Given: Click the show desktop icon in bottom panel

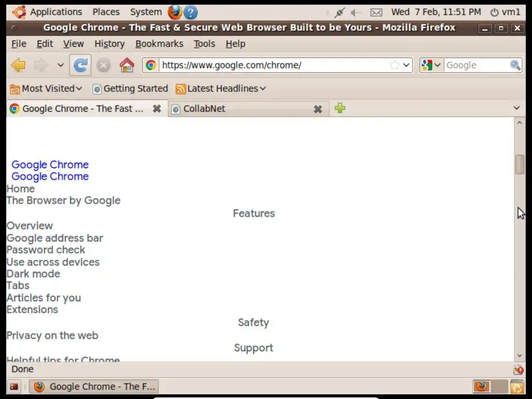Looking at the screenshot, I should point(14,387).
